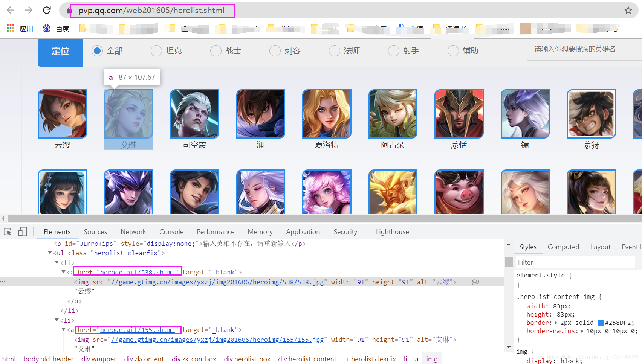This screenshot has height=364, width=642.
Task: Select the 战士 radio button
Action: coord(216,50)
